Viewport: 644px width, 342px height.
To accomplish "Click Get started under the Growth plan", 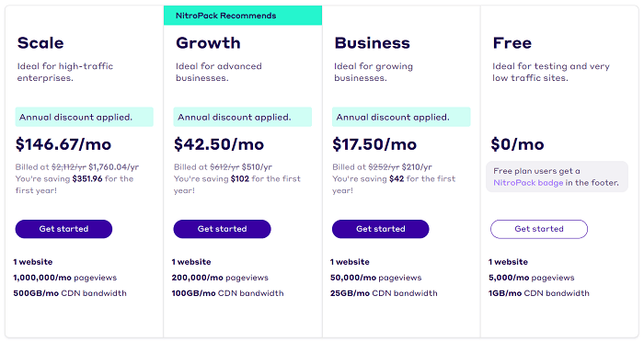I will tap(223, 229).
